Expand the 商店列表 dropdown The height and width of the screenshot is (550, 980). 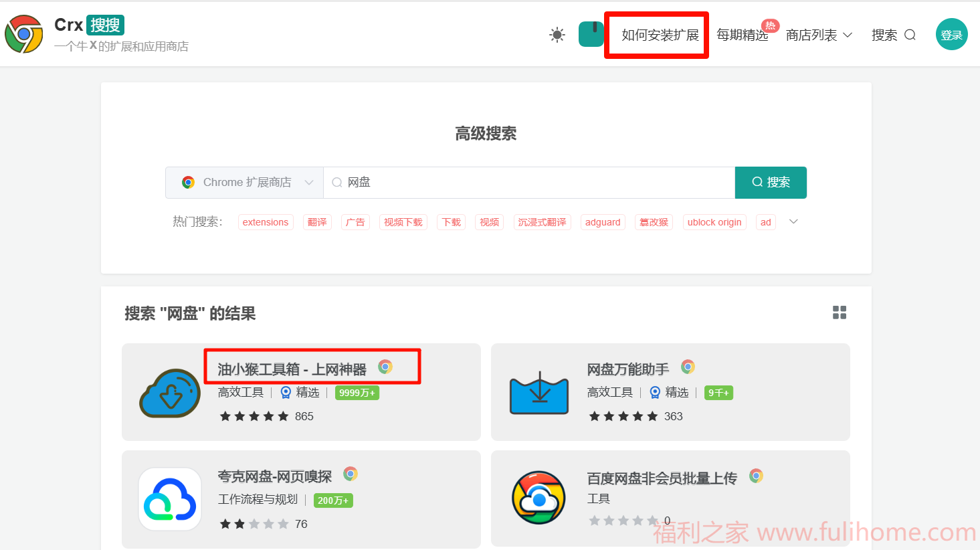coord(818,35)
